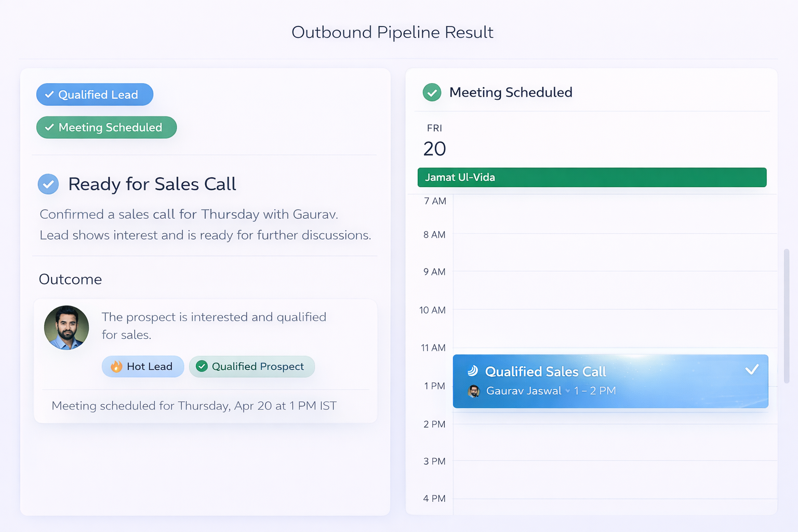The image size is (798, 532).
Task: Toggle the Qualified Prospect tag
Action: (x=252, y=366)
